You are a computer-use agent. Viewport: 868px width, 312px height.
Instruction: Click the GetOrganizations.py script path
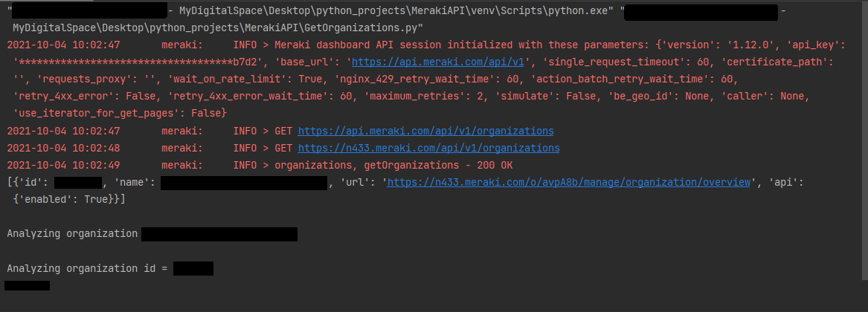coord(218,27)
